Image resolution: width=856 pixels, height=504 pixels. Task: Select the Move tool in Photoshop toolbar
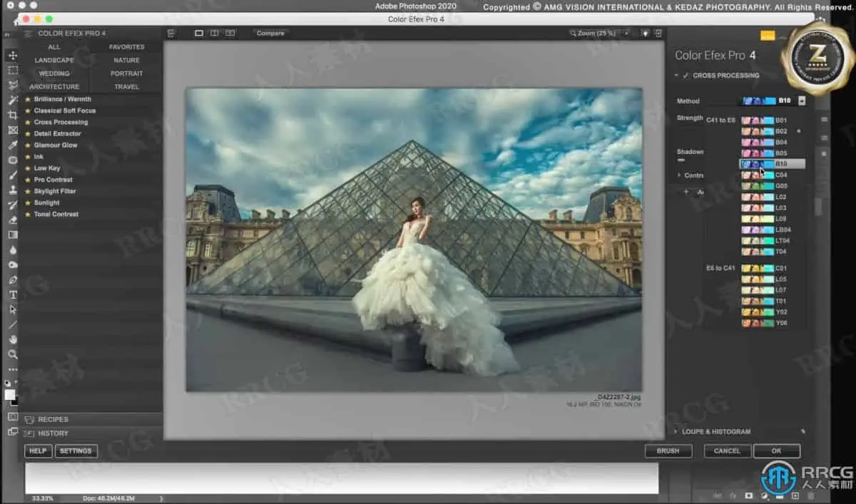[x=13, y=55]
